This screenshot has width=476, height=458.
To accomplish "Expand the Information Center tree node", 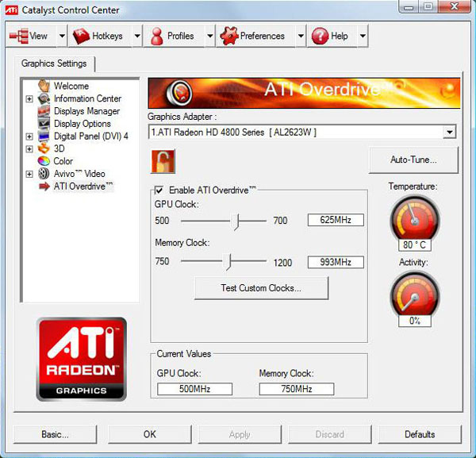I will (29, 98).
